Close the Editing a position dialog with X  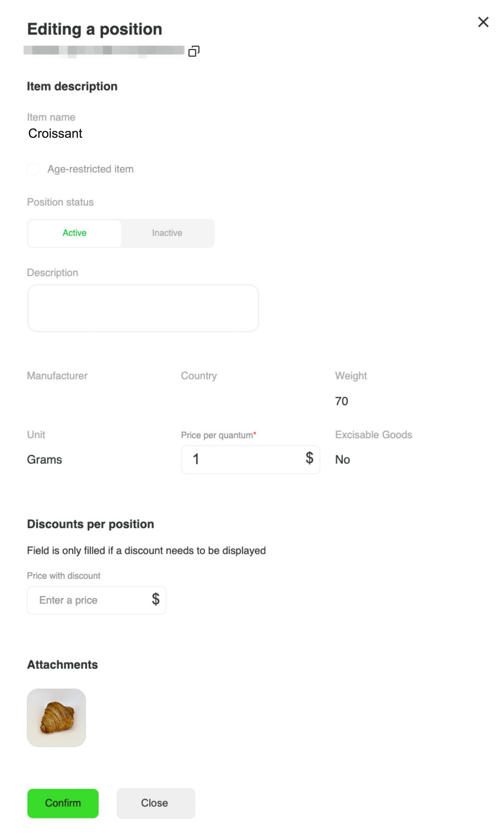483,22
